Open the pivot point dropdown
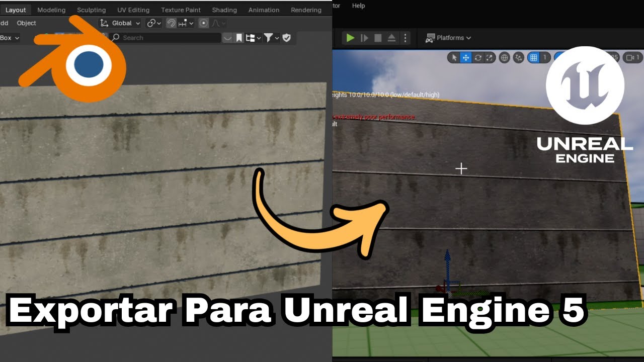The height and width of the screenshot is (362, 644). click(x=154, y=23)
